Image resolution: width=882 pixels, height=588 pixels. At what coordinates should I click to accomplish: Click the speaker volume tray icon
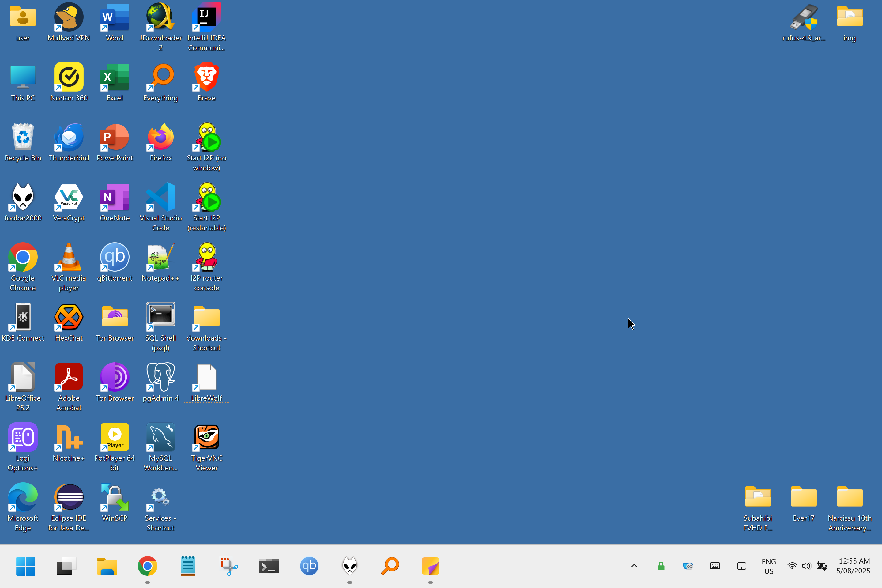pyautogui.click(x=805, y=566)
